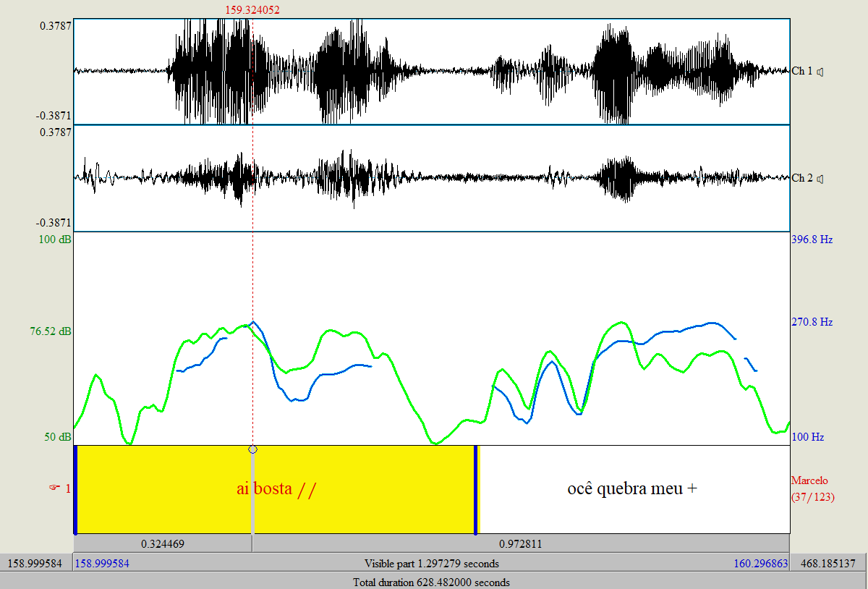Click the '100 Hz' pitch floor label
This screenshot has height=589, width=868.
point(808,437)
